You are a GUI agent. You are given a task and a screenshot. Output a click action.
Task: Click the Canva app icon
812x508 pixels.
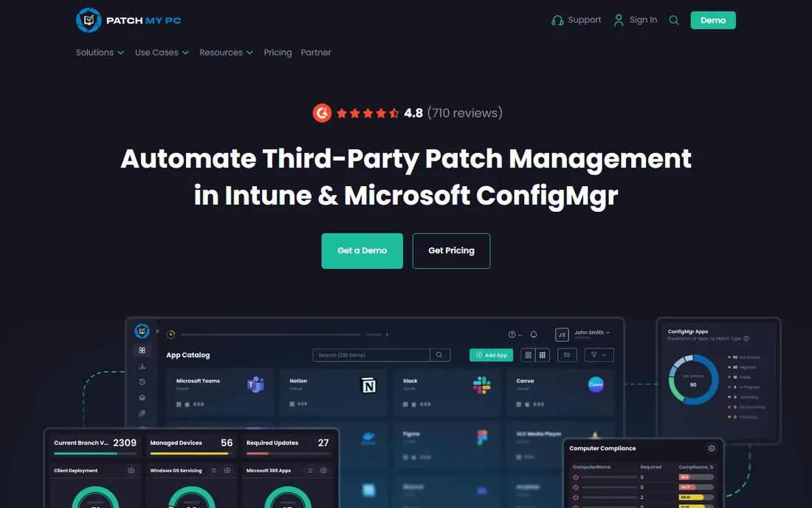tap(596, 385)
